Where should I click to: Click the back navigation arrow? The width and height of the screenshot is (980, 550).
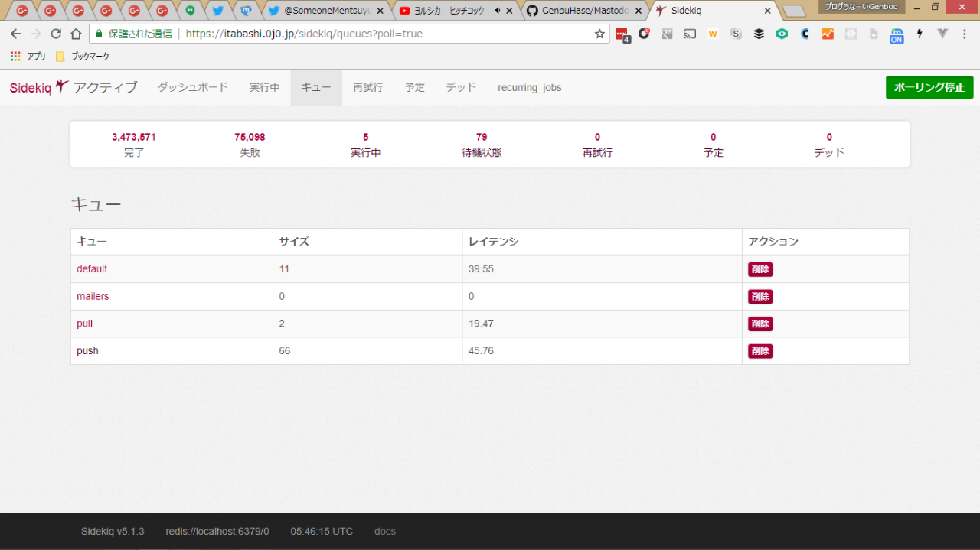(x=15, y=34)
